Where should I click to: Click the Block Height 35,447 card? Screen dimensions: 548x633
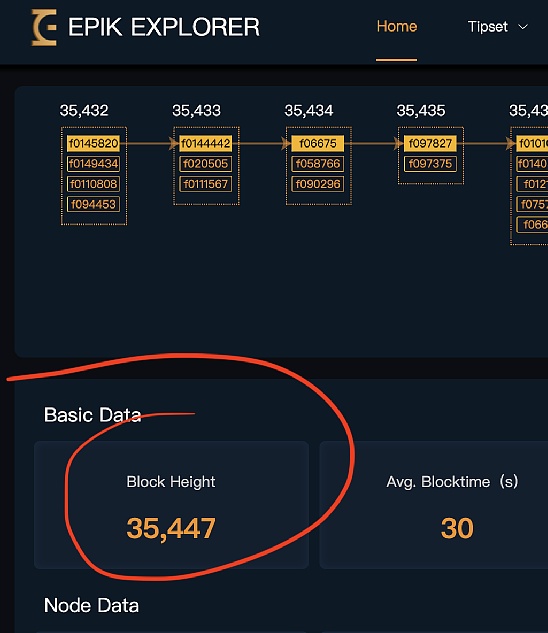(x=171, y=505)
